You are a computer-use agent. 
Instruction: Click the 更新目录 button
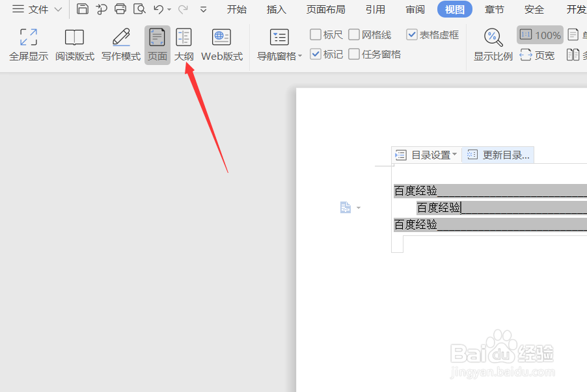(498, 155)
